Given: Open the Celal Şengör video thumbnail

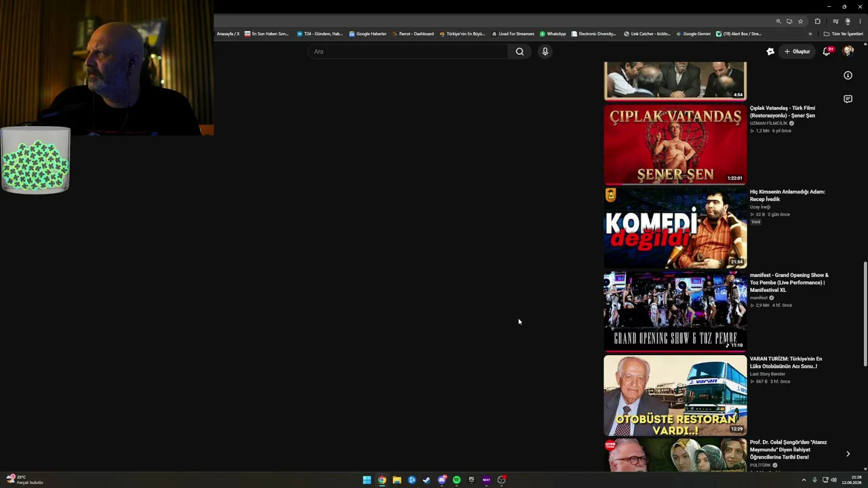Looking at the screenshot, I should pyautogui.click(x=675, y=455).
